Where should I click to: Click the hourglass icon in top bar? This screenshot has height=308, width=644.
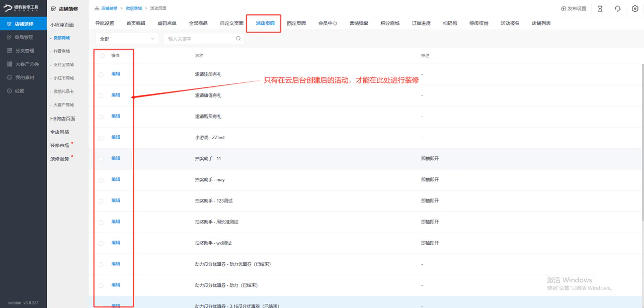tap(600, 9)
